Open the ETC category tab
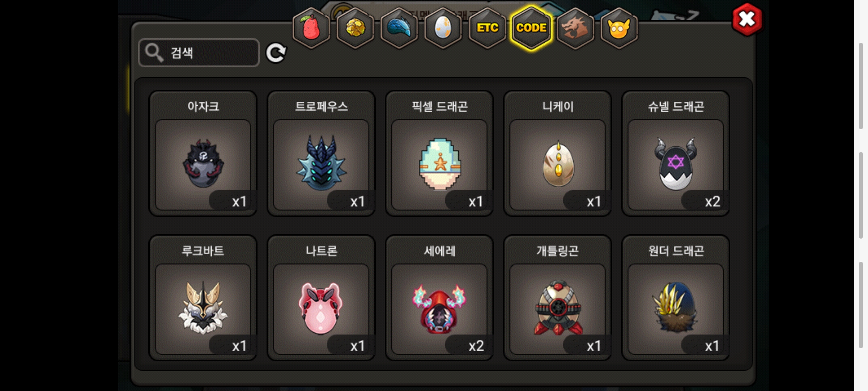 487,28
